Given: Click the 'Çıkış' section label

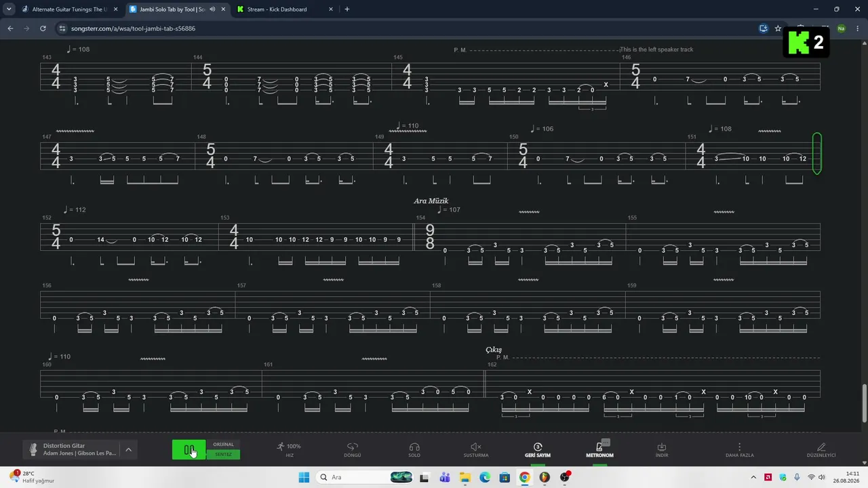Looking at the screenshot, I should pos(494,350).
